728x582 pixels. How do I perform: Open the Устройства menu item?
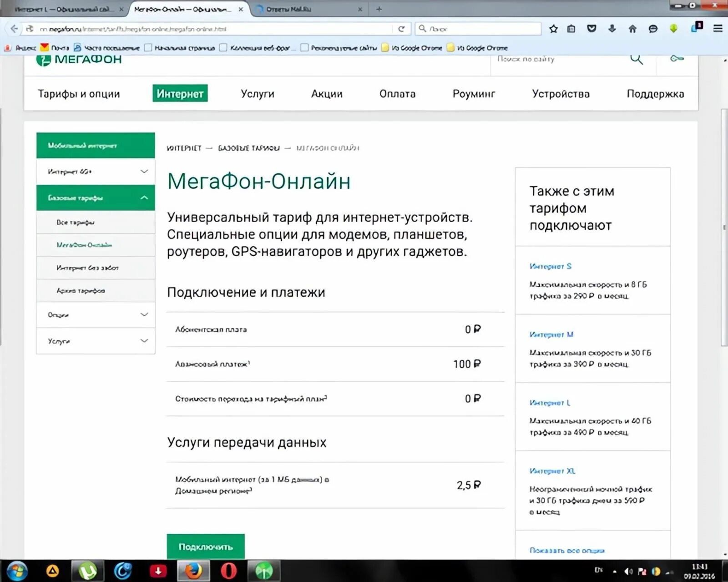(x=561, y=94)
